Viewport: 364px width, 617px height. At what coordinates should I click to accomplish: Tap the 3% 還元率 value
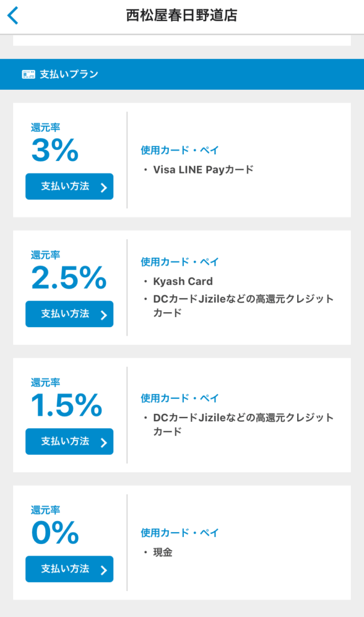[55, 151]
